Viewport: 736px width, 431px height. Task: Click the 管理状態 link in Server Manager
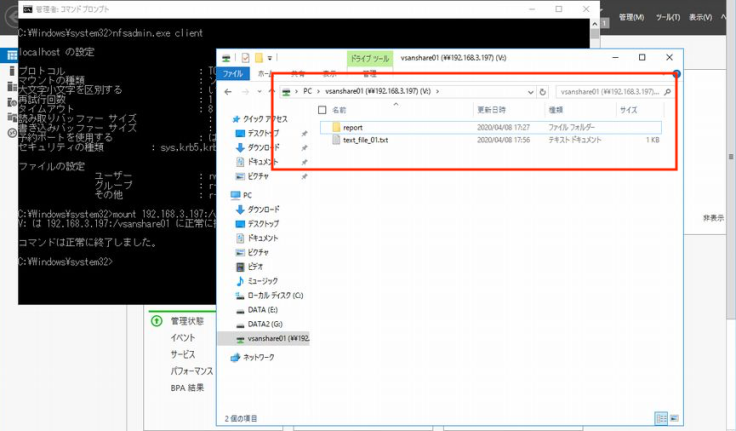tap(187, 321)
